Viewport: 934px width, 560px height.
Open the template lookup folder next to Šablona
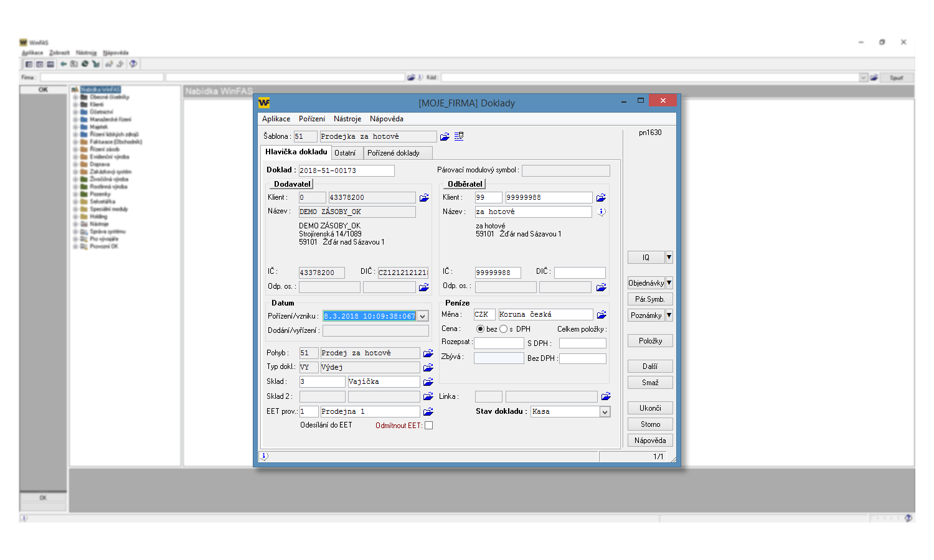(445, 137)
